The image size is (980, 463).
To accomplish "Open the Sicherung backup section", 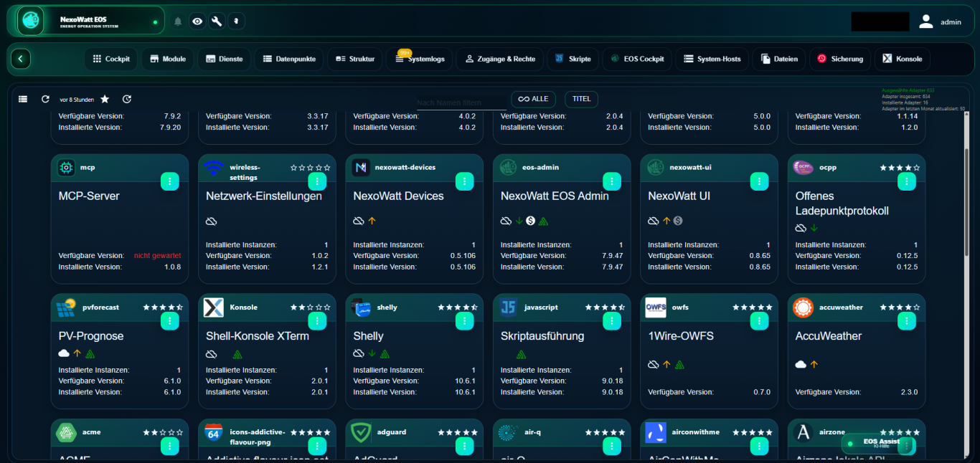I will pyautogui.click(x=840, y=59).
